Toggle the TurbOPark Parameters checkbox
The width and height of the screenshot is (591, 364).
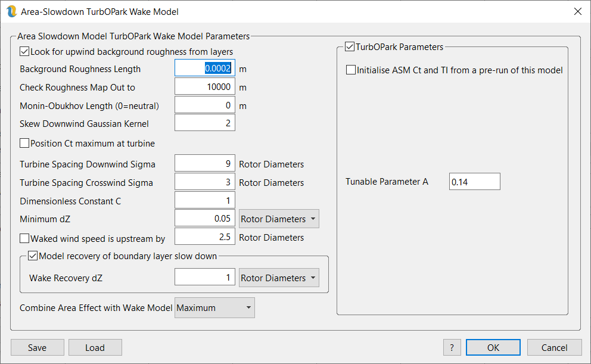click(350, 47)
